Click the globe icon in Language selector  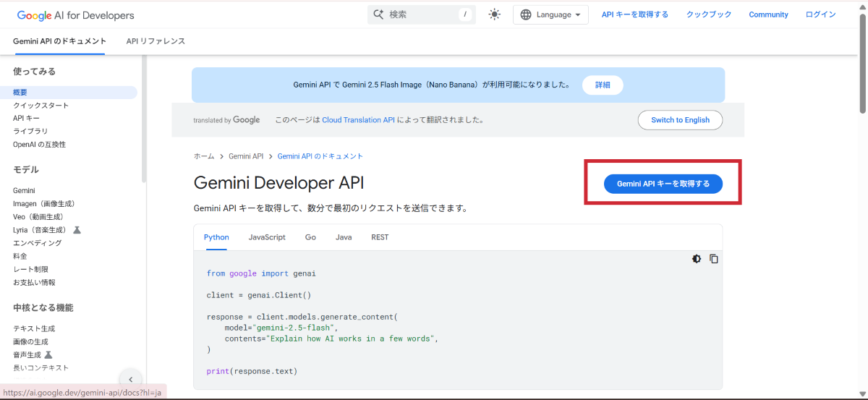tap(526, 14)
